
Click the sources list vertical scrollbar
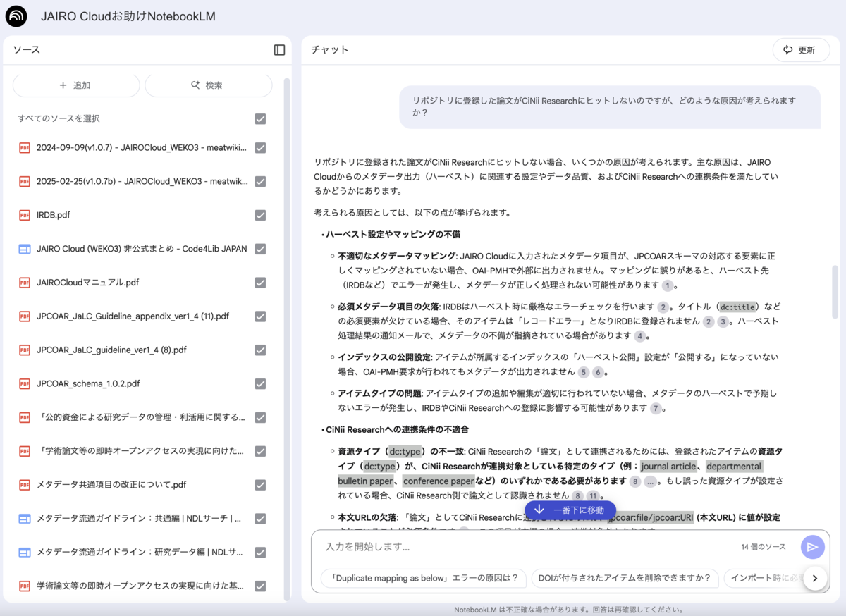pyautogui.click(x=286, y=338)
